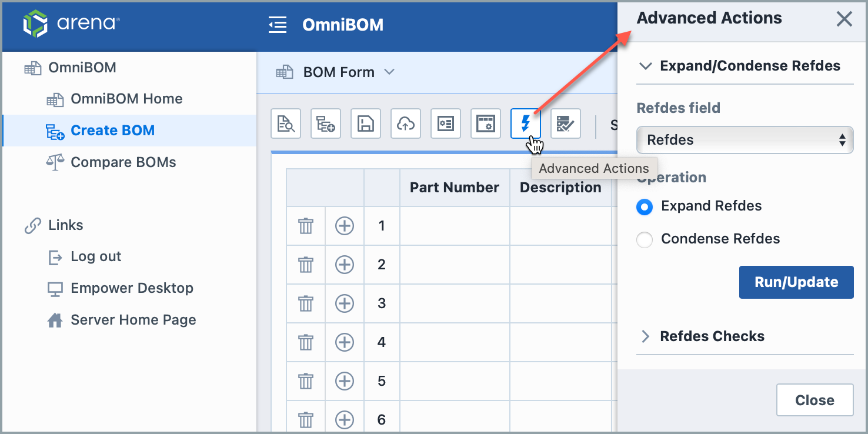Click the window settings gear toolbar icon
The image size is (868, 434).
[486, 123]
